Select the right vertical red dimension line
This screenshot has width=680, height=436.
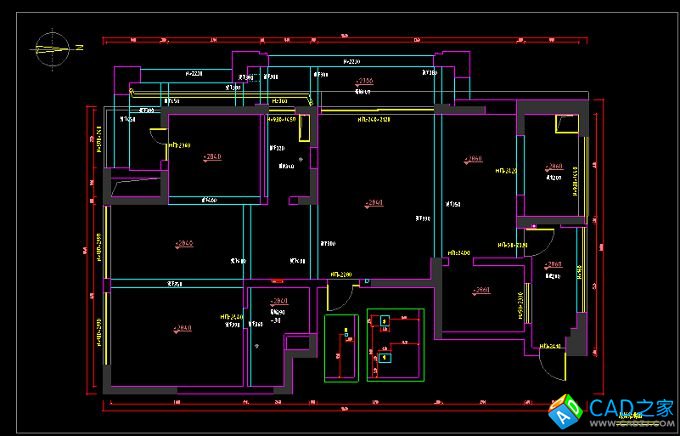click(600, 250)
